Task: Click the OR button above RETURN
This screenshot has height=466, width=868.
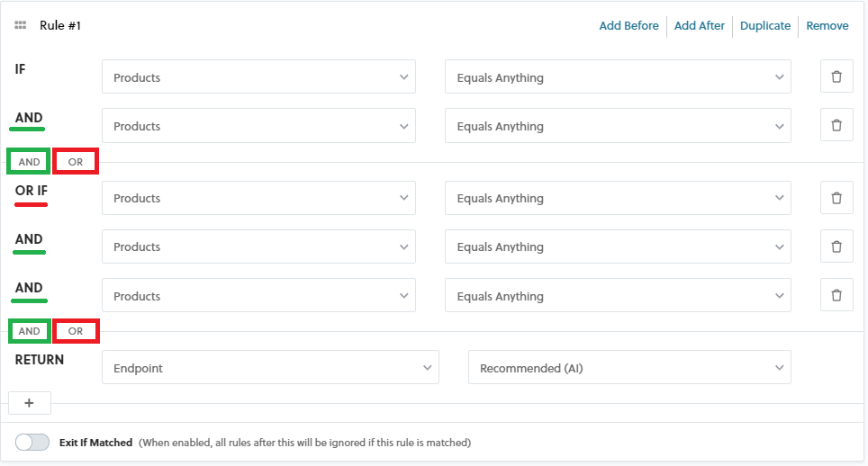Action: pos(76,331)
